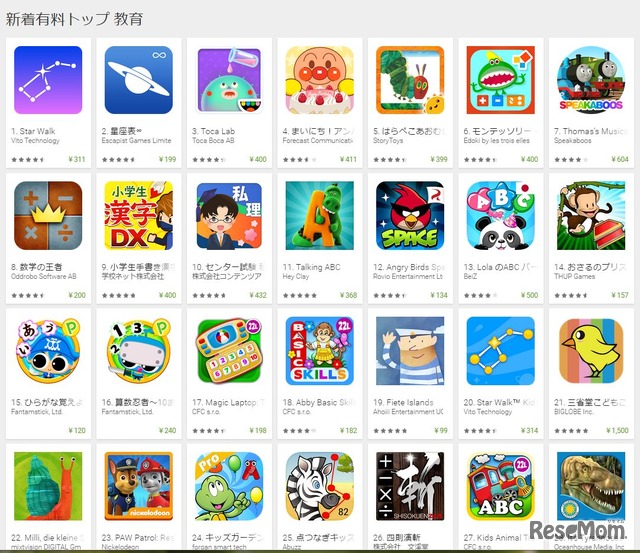Image resolution: width=640 pixels, height=553 pixels.
Task: Select the 数学の王者 crown icon
Action: [48, 215]
